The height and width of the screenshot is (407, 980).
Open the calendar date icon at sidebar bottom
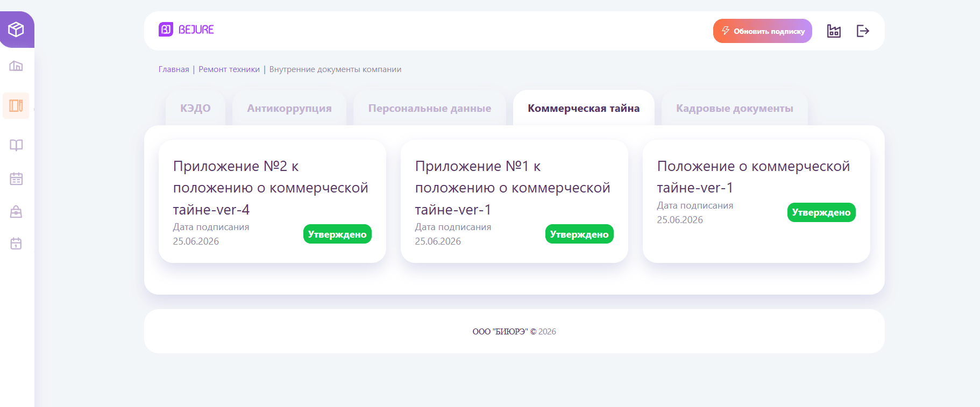tap(16, 244)
